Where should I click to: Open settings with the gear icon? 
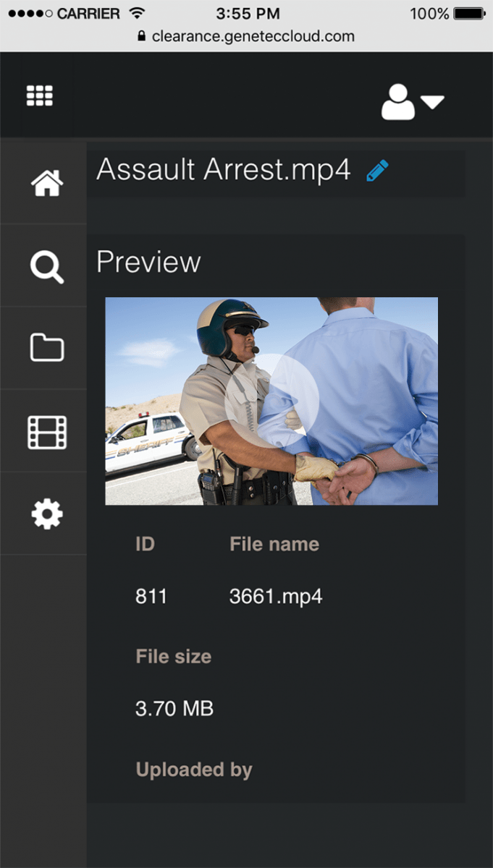tap(47, 514)
